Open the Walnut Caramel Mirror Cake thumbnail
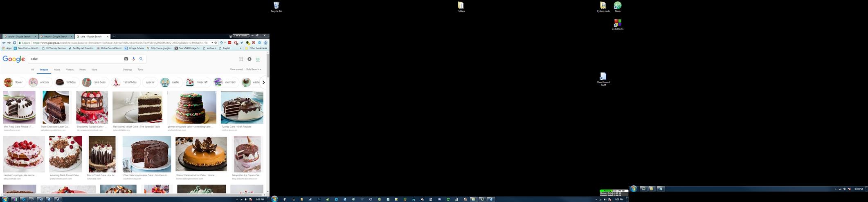This screenshot has width=868, height=202. (201, 154)
